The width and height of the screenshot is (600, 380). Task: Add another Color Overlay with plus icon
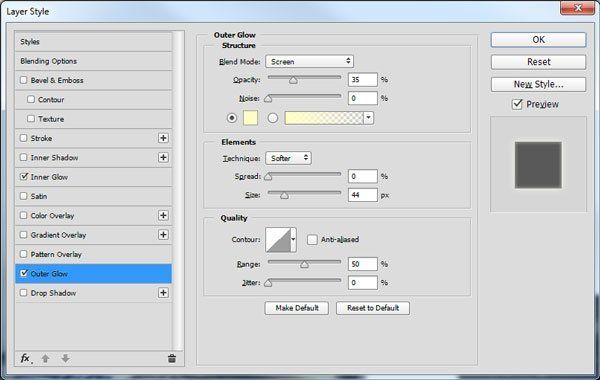(163, 215)
